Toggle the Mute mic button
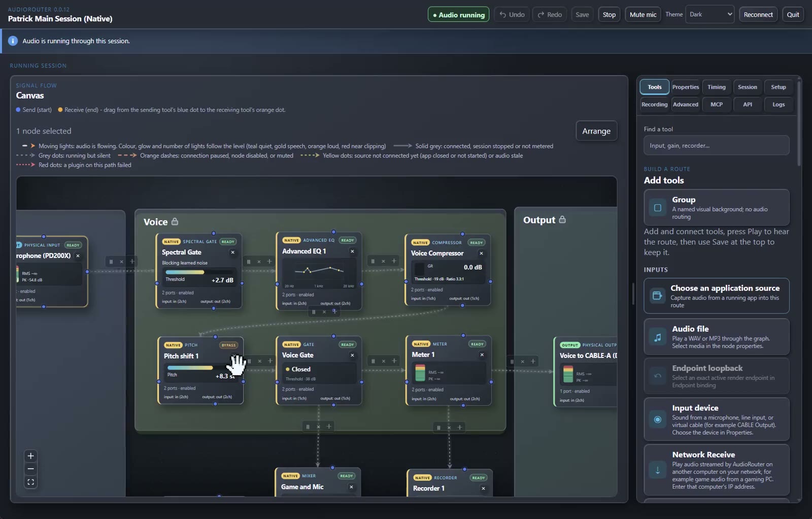Image resolution: width=812 pixels, height=519 pixels. click(643, 14)
